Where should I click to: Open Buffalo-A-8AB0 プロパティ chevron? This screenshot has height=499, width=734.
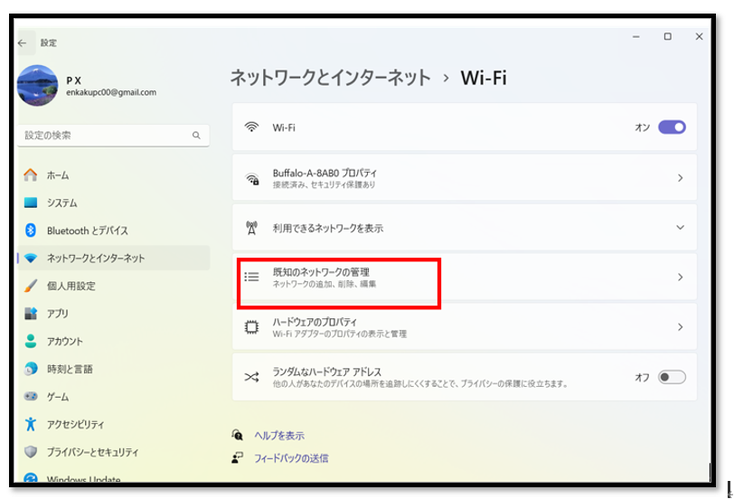click(x=680, y=178)
